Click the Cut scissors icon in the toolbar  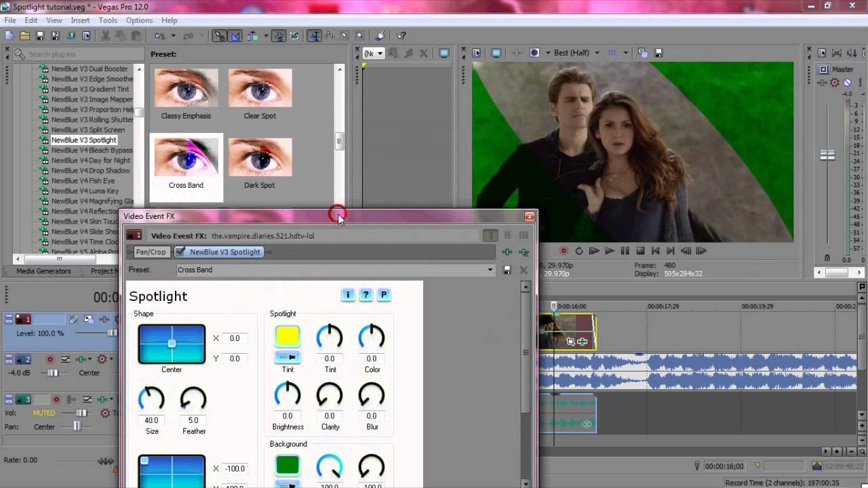point(106,36)
